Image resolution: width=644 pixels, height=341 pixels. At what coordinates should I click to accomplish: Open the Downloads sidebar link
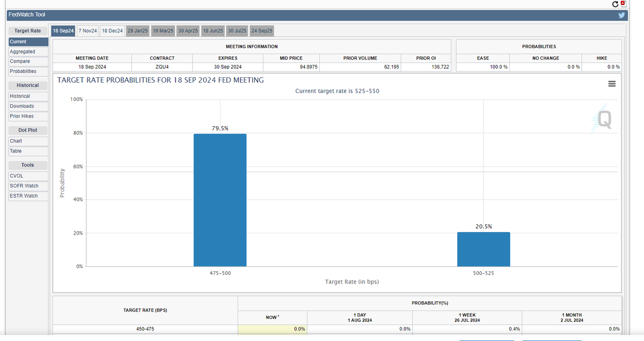(28, 106)
